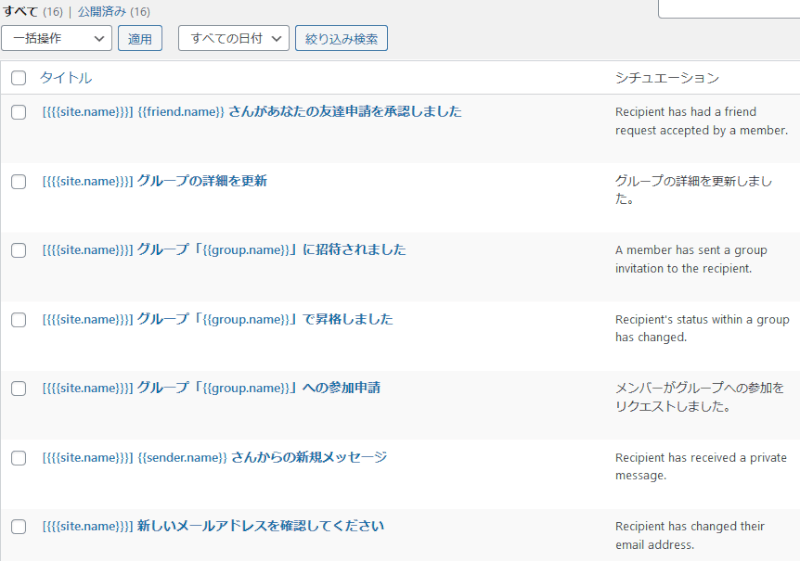Screen dimensions: 800x561
Task: Open email グループ「{{group.name}}」に招待されました
Action: coord(224,250)
